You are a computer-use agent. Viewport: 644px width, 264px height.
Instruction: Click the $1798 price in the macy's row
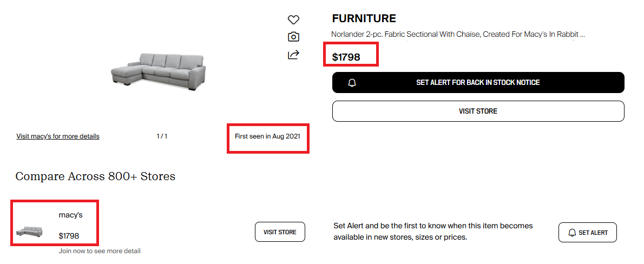[69, 236]
